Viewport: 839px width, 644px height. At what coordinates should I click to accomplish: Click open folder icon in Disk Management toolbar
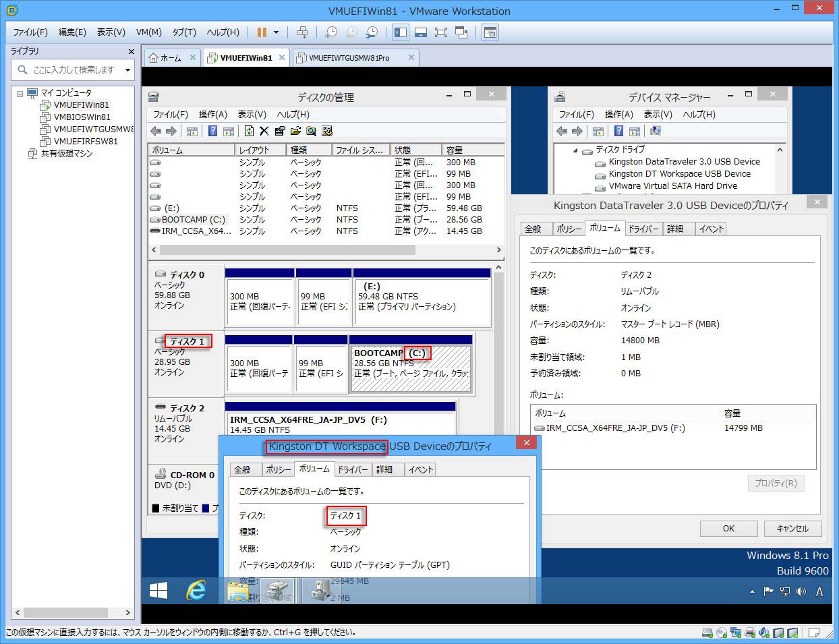(x=295, y=131)
